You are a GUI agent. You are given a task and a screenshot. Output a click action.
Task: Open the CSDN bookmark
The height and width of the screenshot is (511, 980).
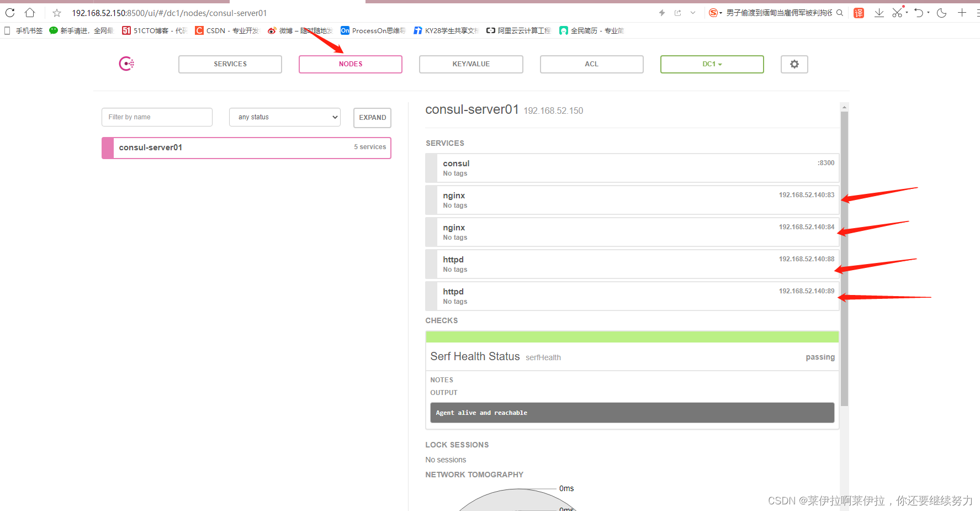(227, 30)
